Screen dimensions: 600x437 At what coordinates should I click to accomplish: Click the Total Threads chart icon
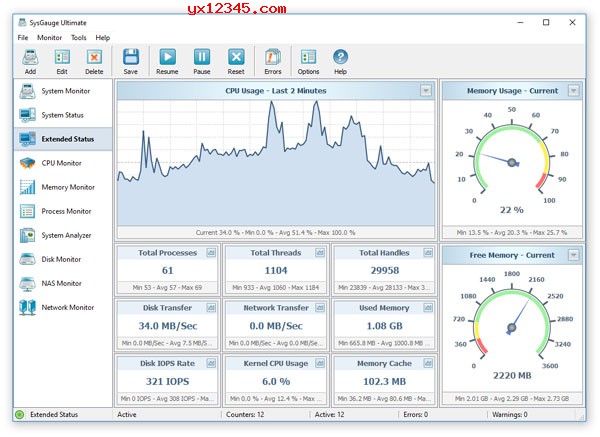pos(320,253)
